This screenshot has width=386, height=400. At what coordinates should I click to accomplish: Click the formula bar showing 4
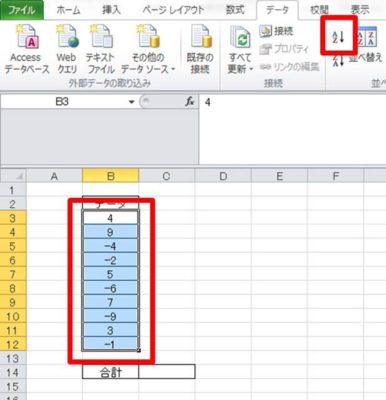[x=292, y=102]
